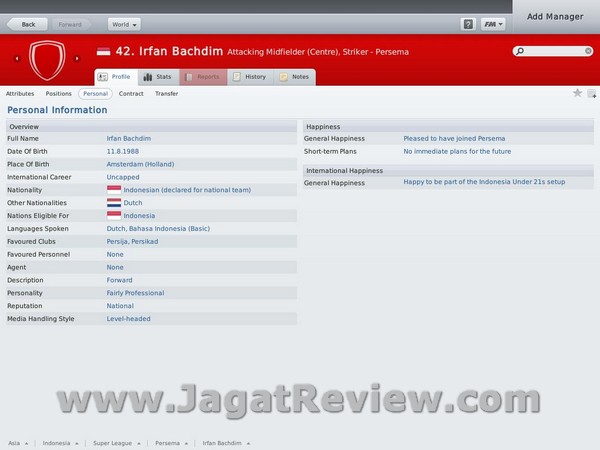
Task: Click the Amsterdam (Holland) link
Action: (x=140, y=164)
